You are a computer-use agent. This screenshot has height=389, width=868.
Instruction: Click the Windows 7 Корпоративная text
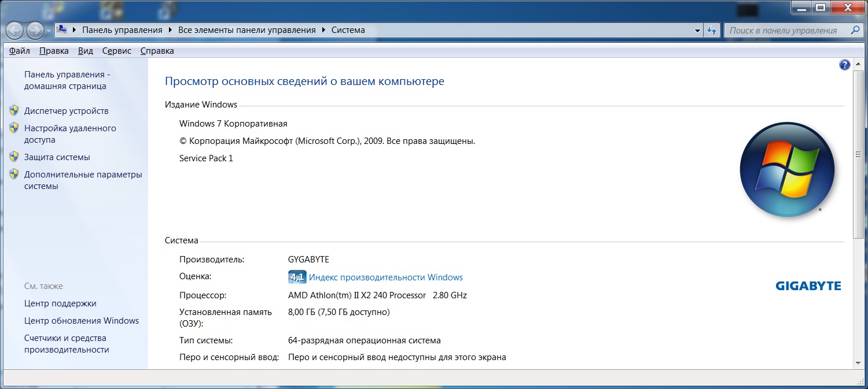click(233, 124)
